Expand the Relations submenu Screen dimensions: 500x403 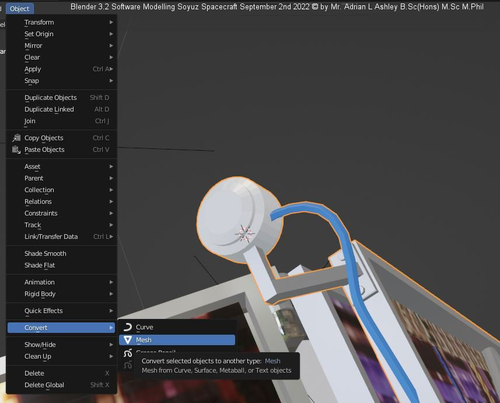[x=61, y=202]
